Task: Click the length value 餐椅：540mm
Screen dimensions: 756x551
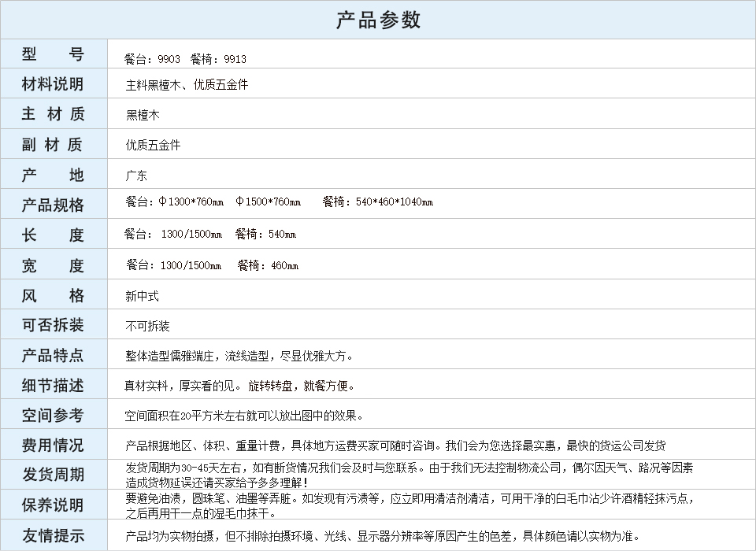Action: [265, 235]
